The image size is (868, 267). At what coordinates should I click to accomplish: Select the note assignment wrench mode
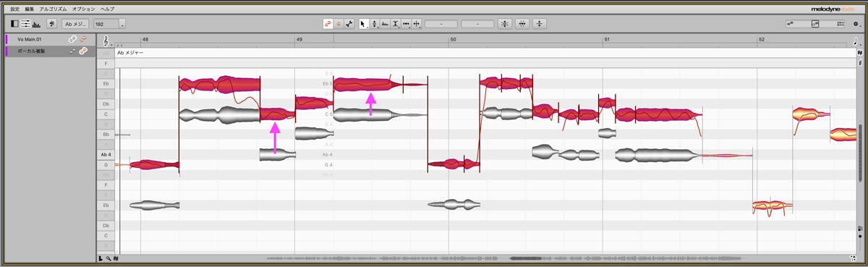pos(349,24)
